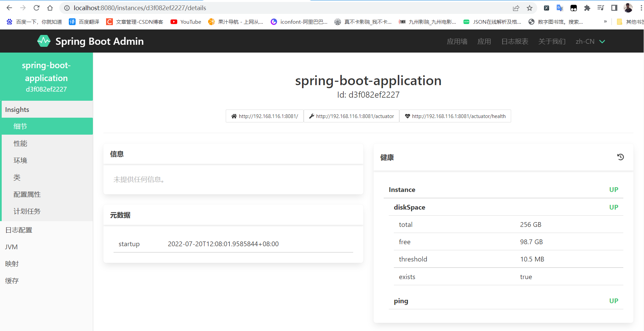This screenshot has height=331, width=644.
Task: Click the threshold 10.5 MB value
Action: point(532,259)
